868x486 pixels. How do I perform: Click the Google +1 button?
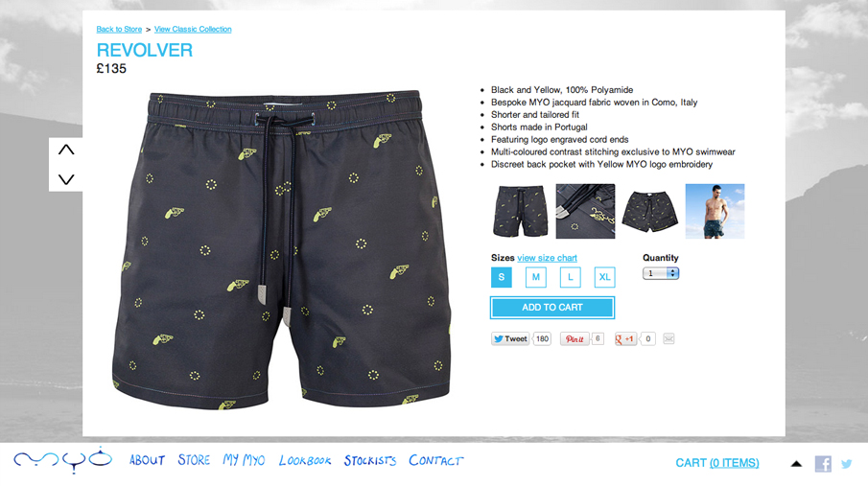click(625, 338)
